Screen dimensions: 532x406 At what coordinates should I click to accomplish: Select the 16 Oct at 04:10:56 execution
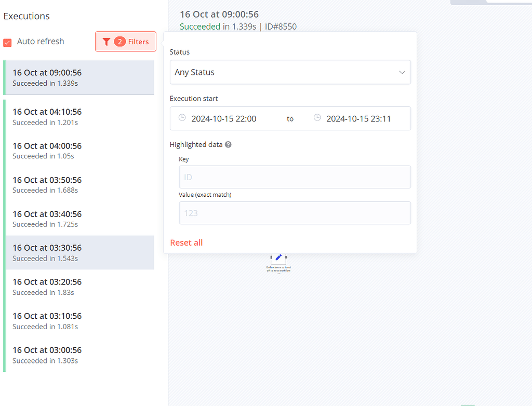(x=79, y=117)
